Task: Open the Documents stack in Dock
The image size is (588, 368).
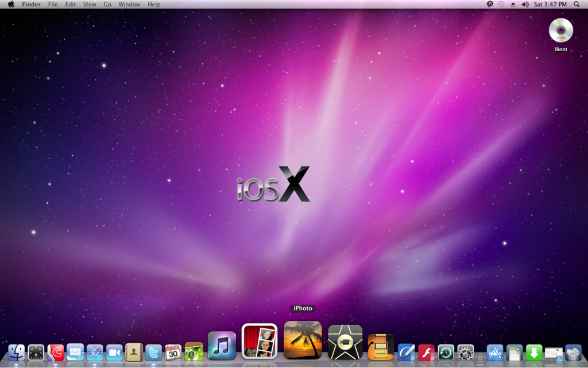Action: coord(514,353)
